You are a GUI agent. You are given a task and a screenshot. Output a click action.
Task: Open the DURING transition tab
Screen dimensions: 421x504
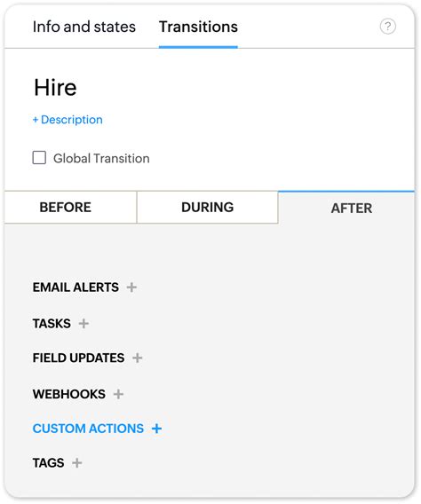tap(208, 208)
